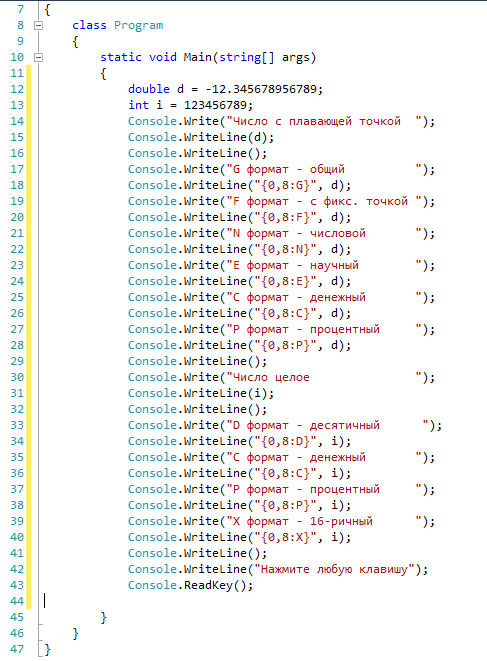Click Console.WriteLine(i) on line 31

pyautogui.click(x=201, y=394)
